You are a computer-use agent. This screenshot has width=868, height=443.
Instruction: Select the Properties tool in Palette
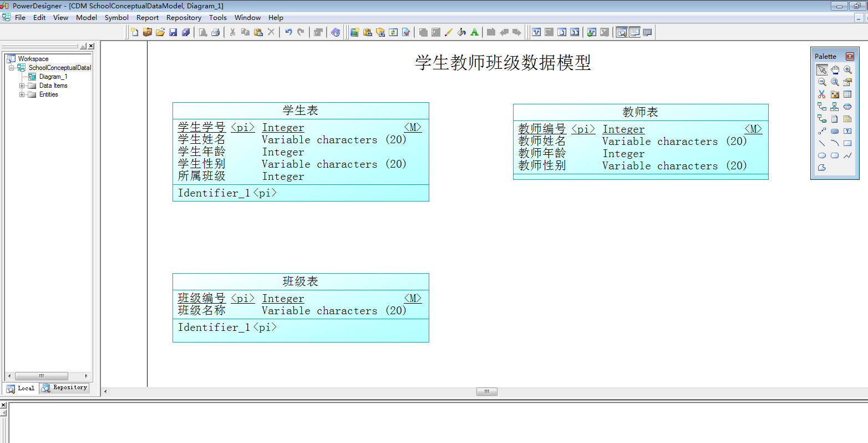pos(847,82)
